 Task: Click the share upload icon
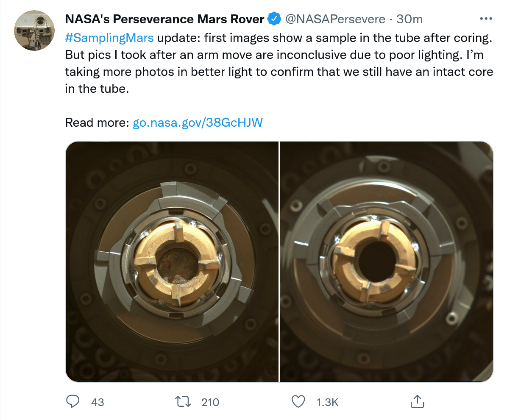coord(416,401)
